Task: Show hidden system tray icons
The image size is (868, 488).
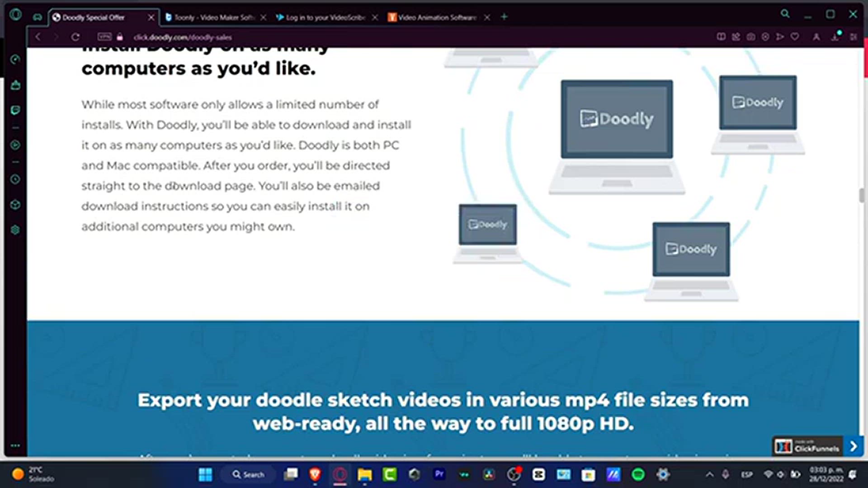Action: pos(710,474)
